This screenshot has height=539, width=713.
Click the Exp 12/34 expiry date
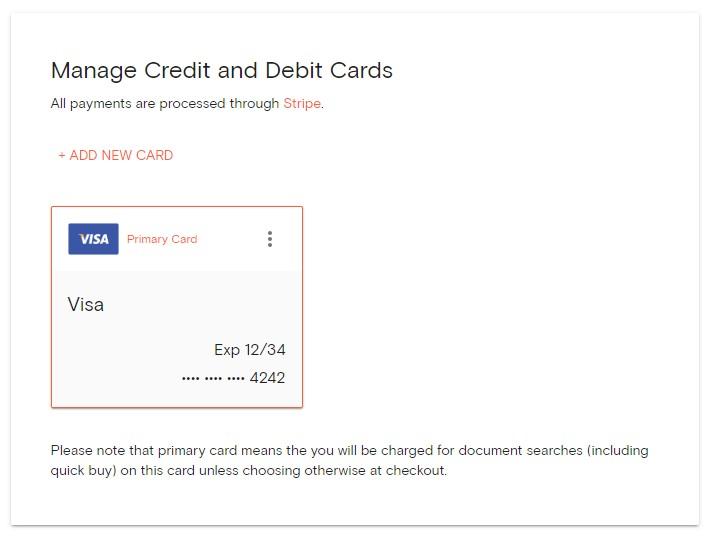250,349
